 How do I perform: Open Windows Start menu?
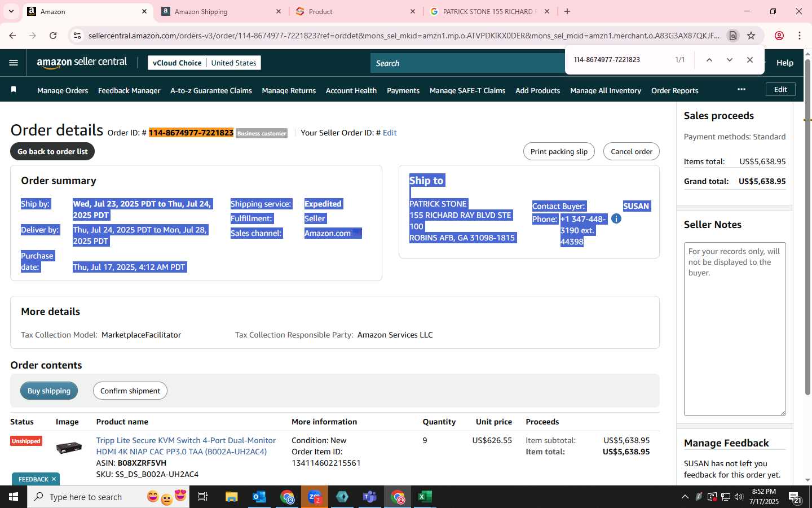(x=14, y=497)
